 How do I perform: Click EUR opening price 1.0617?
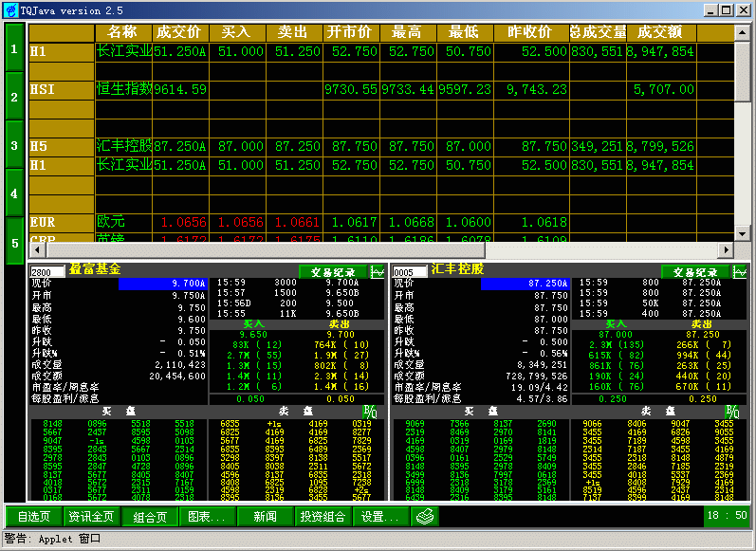coord(354,222)
